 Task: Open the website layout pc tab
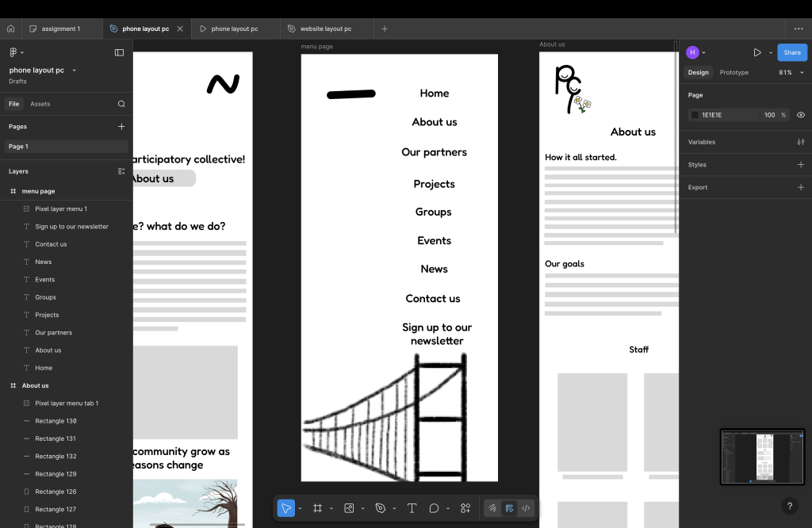pos(325,29)
